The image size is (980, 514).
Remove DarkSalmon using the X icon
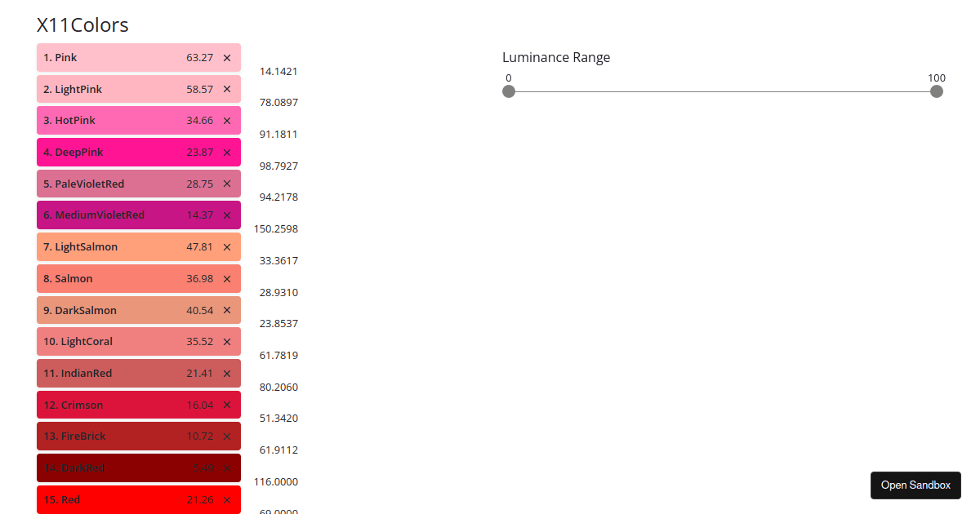pyautogui.click(x=227, y=310)
